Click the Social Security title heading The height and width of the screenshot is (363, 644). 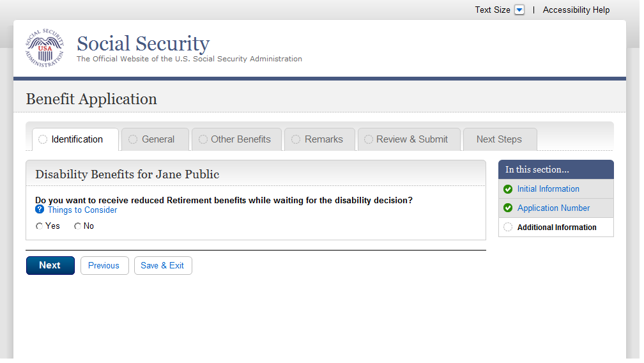143,43
